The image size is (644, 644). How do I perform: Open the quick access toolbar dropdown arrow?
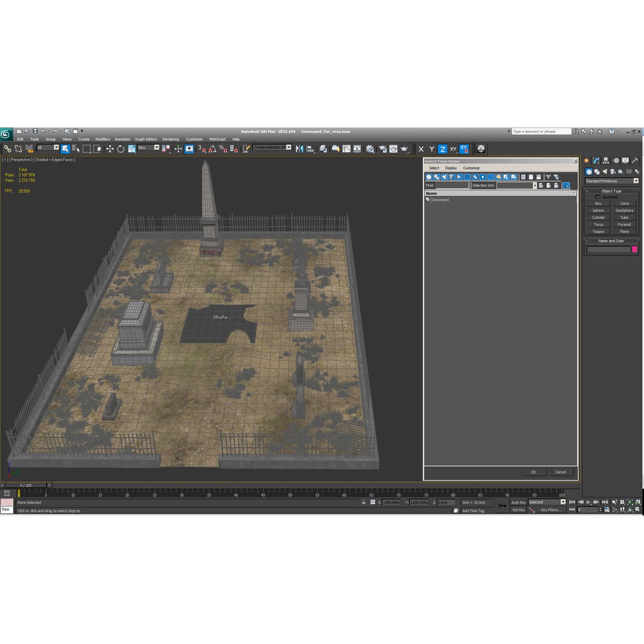[x=82, y=131]
